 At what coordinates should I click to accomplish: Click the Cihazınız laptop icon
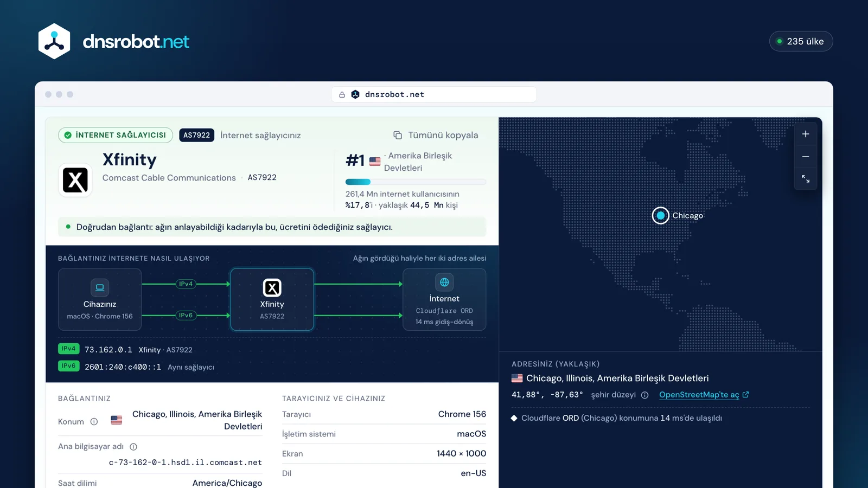[100, 287]
